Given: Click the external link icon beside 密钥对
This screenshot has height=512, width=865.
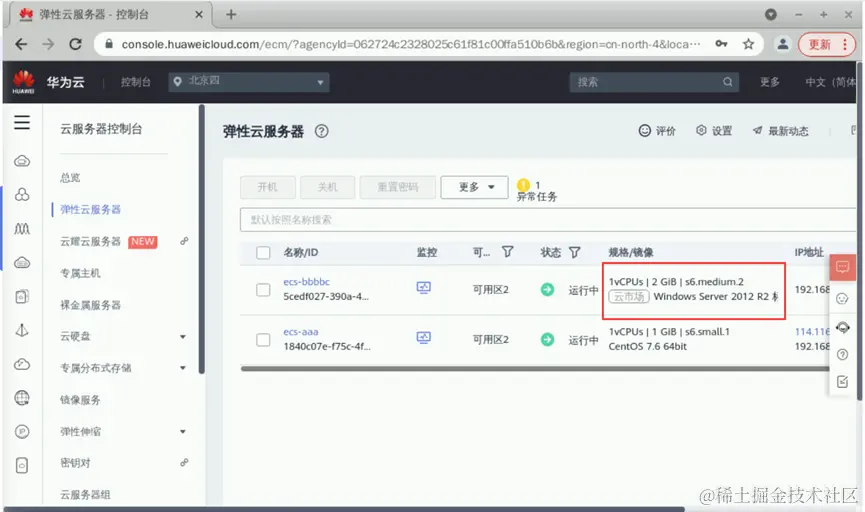Looking at the screenshot, I should tap(184, 462).
